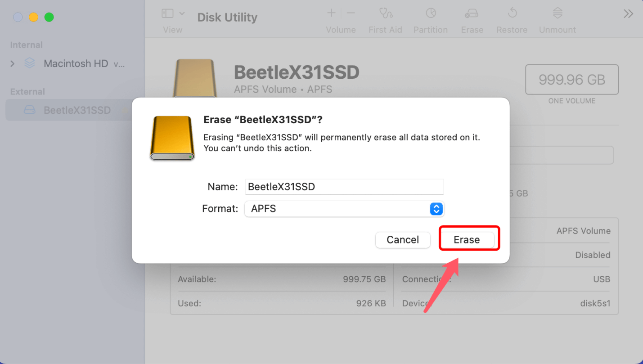Viewport: 643px width, 364px height.
Task: Expand Macintosh HD in the sidebar
Action: click(12, 63)
